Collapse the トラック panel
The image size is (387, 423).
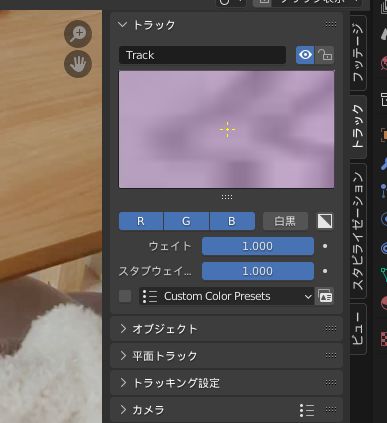pyautogui.click(x=122, y=25)
